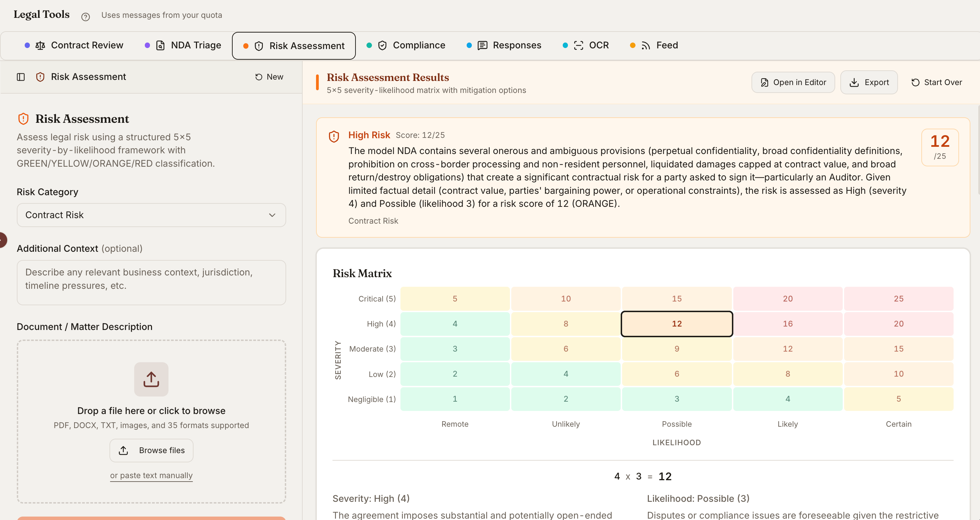
Task: Click the orange shield icon beside Risk Assessment heading
Action: (23, 119)
